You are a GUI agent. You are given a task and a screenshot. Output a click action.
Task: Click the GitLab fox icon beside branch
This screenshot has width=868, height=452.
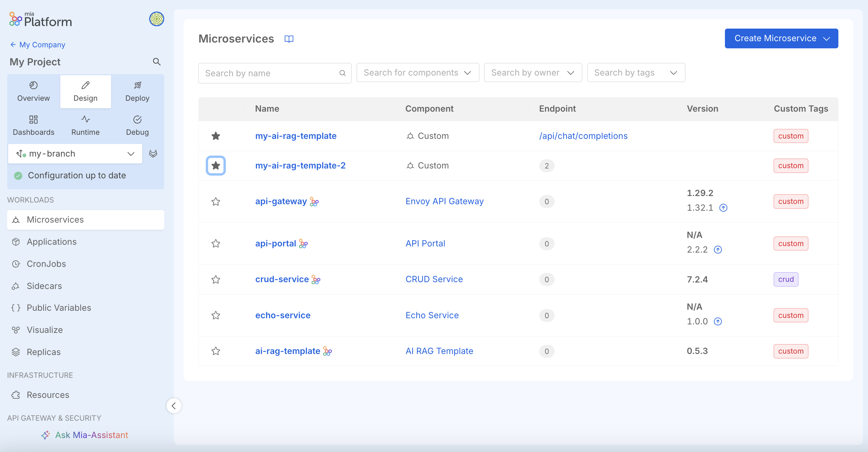pos(153,154)
